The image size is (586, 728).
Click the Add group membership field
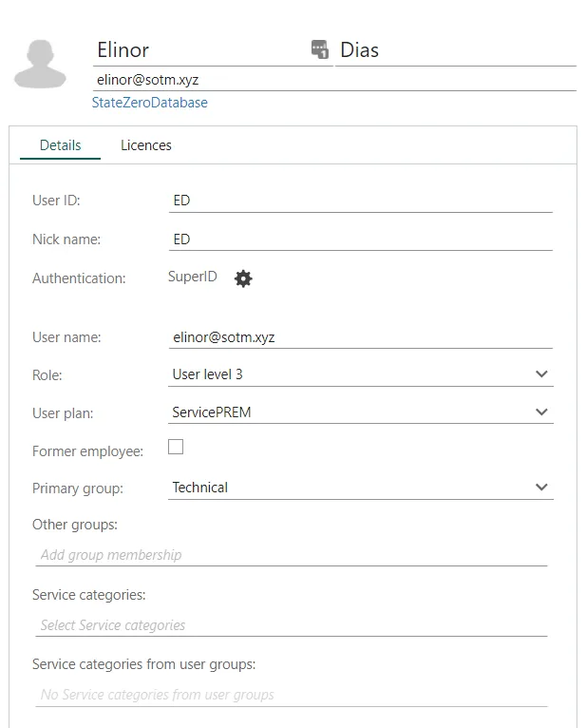click(x=290, y=555)
